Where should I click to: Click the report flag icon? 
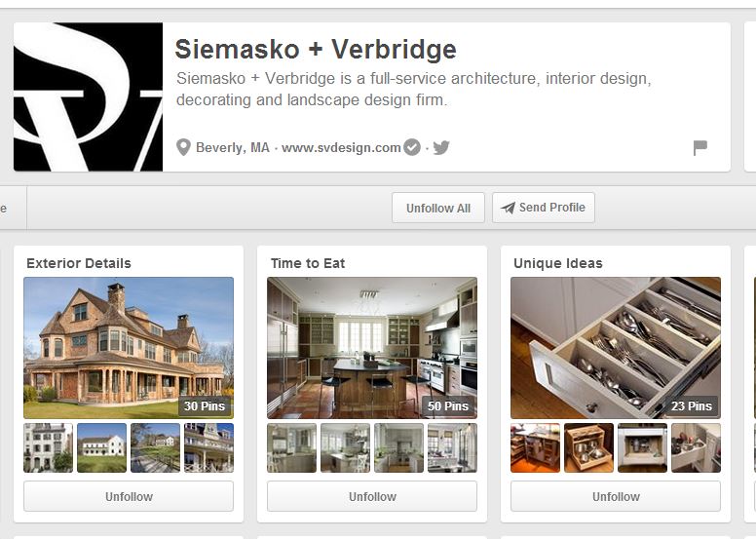(x=700, y=147)
